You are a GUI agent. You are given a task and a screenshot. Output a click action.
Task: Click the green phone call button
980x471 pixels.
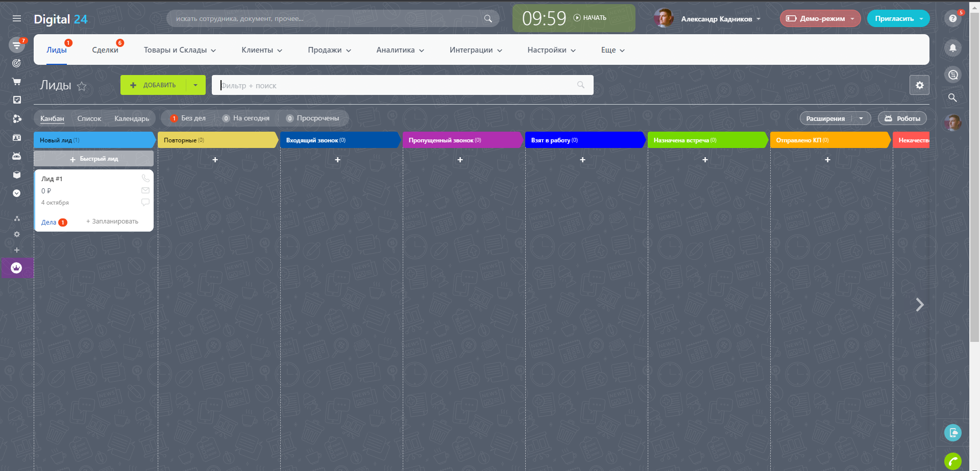(x=952, y=461)
